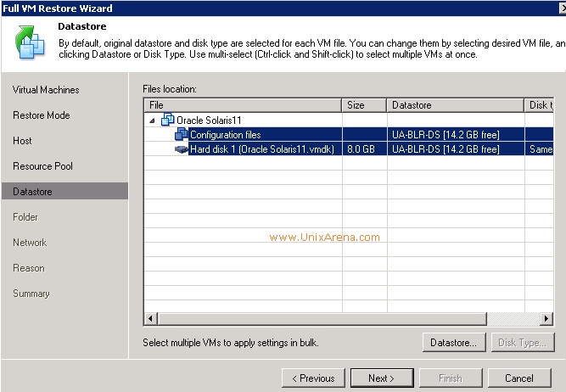Select the Datastore step in sidebar
Image resolution: width=566 pixels, height=392 pixels.
click(65, 191)
